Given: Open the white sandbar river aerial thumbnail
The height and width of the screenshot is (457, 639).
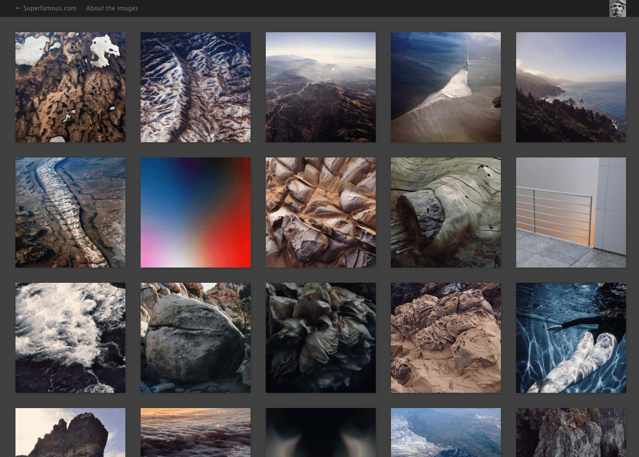Looking at the screenshot, I should 446,87.
